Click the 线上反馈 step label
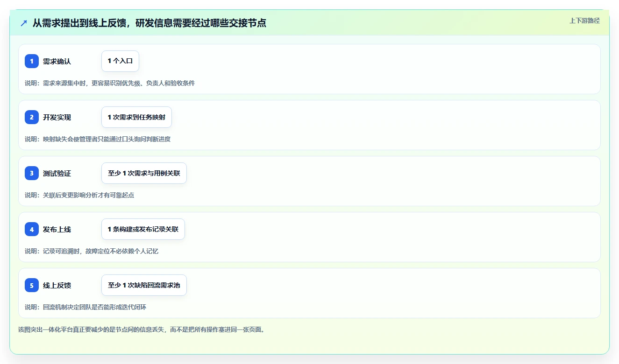This screenshot has height=364, width=619. 57,285
